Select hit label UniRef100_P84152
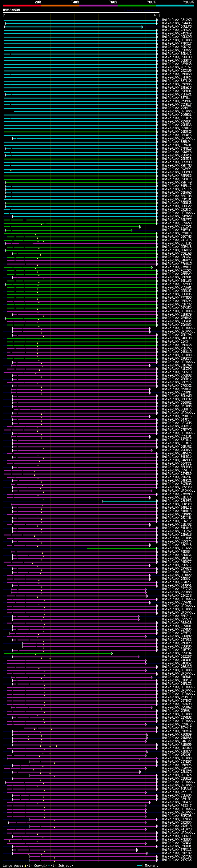This screenshot has height=868, width=197. coord(177,799)
